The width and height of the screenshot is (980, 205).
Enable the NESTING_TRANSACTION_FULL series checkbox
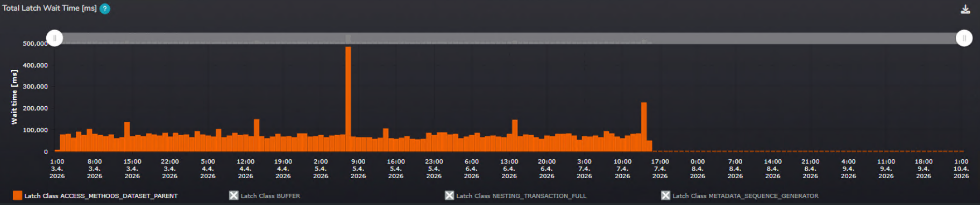(x=449, y=195)
